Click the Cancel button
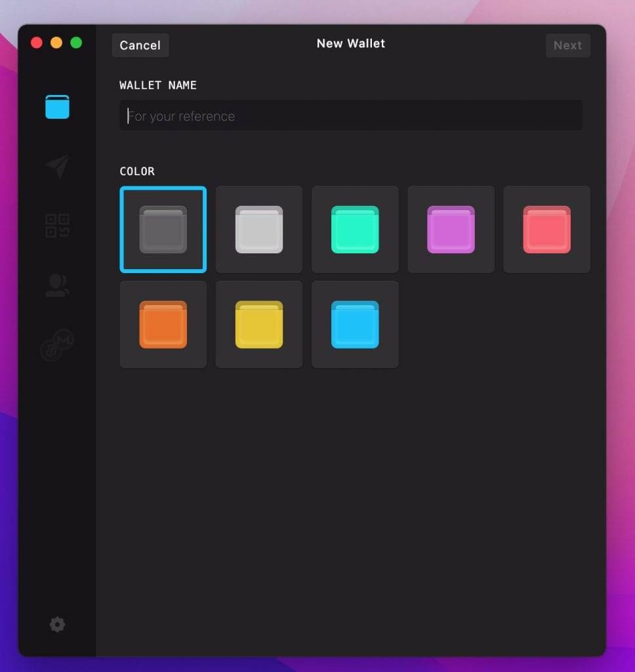This screenshot has width=635, height=672. click(140, 45)
